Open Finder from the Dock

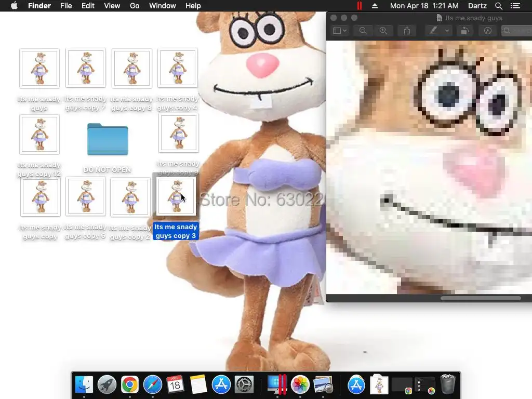click(84, 384)
